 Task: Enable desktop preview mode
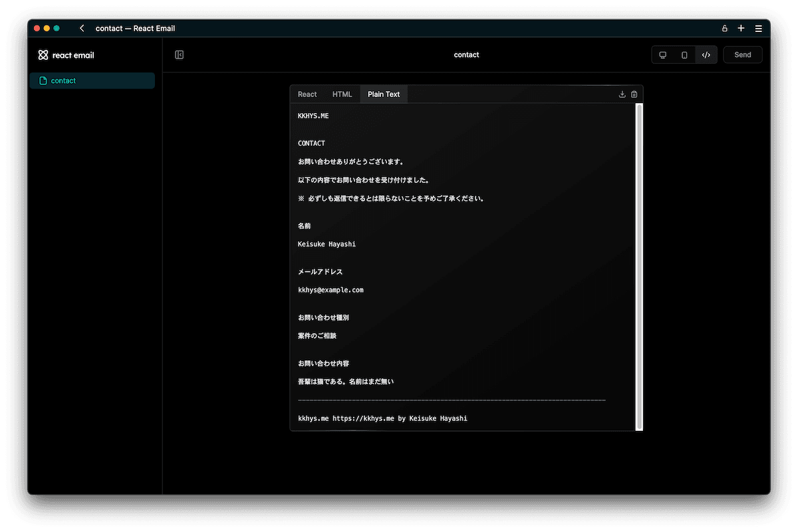[x=662, y=55]
